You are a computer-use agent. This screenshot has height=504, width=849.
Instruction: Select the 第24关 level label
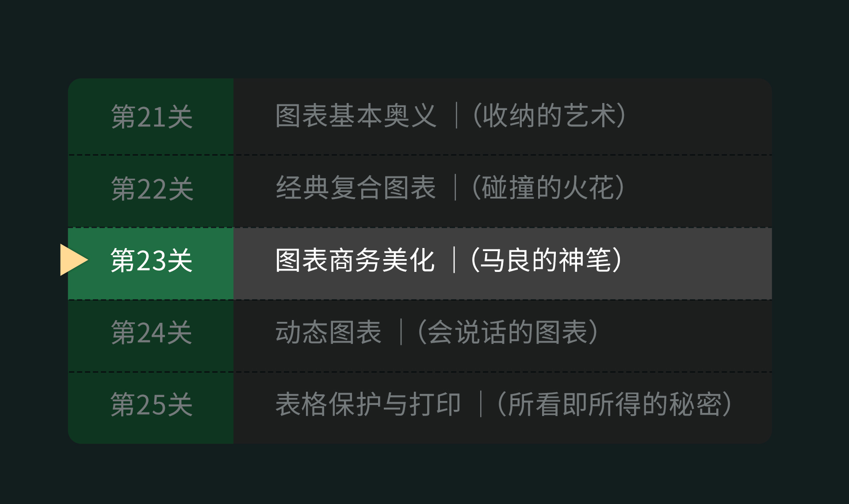click(151, 332)
